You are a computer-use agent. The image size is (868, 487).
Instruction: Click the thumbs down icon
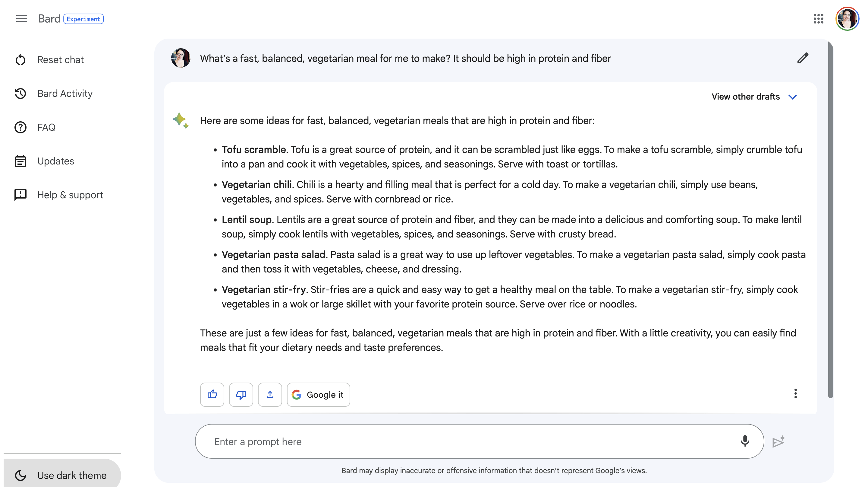241,394
